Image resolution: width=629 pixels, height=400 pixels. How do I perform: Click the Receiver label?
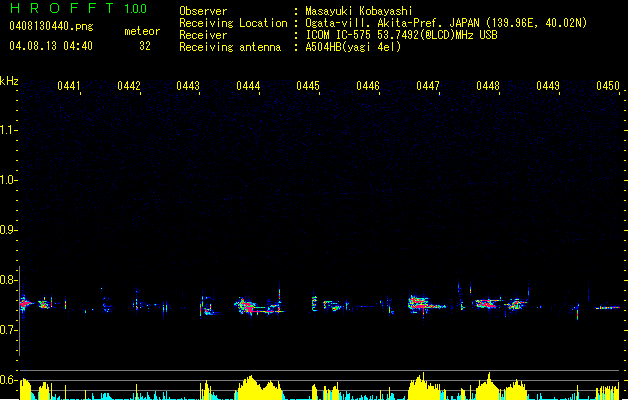(x=203, y=35)
